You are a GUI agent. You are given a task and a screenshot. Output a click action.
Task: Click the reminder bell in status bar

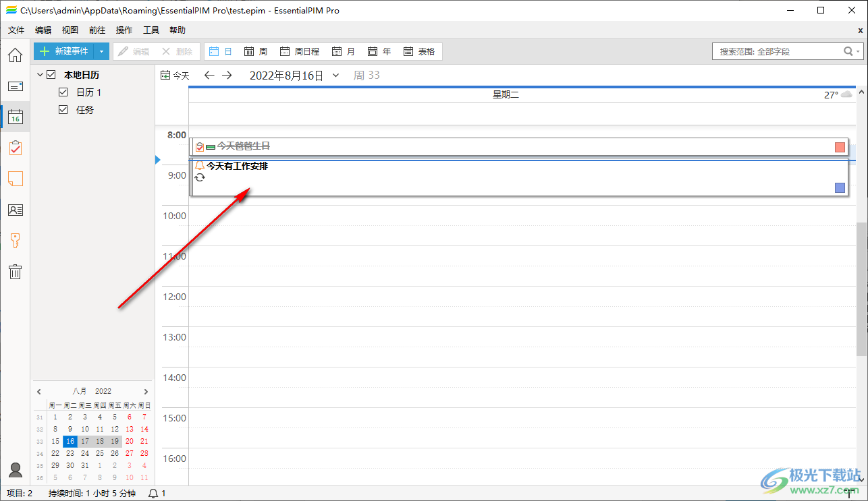[153, 494]
